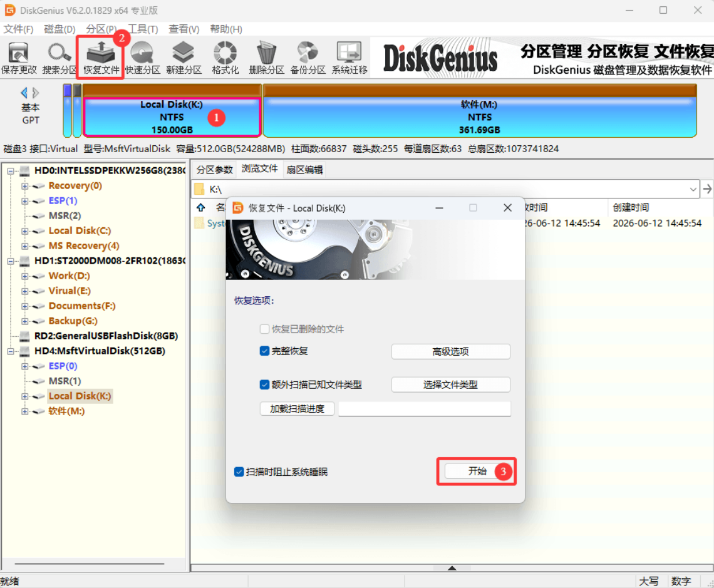
Task: Open the 磁盘(D) menu
Action: pyautogui.click(x=59, y=29)
